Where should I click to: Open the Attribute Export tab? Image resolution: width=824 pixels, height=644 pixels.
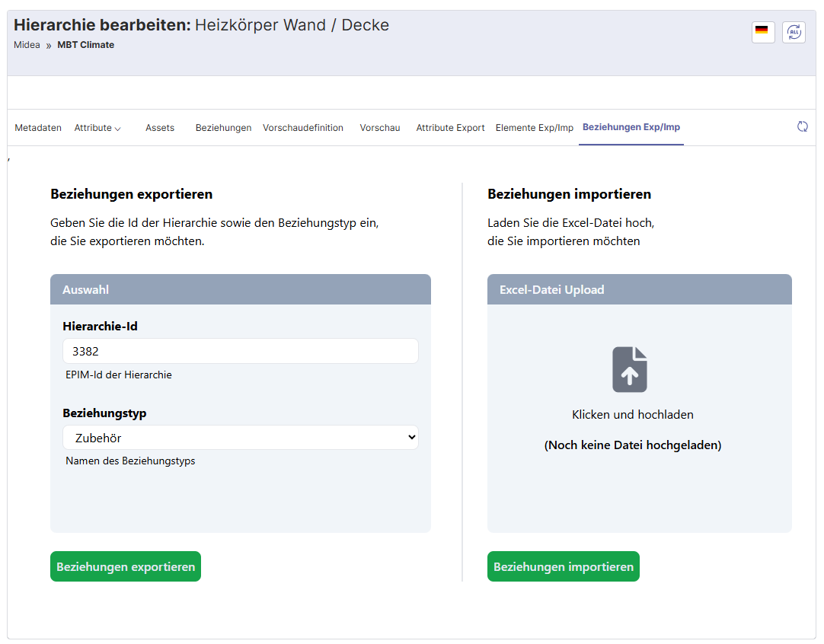[x=450, y=128]
